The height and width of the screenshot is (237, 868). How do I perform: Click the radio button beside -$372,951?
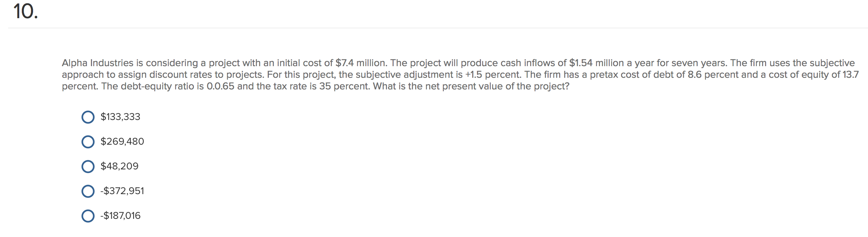pos(88,191)
